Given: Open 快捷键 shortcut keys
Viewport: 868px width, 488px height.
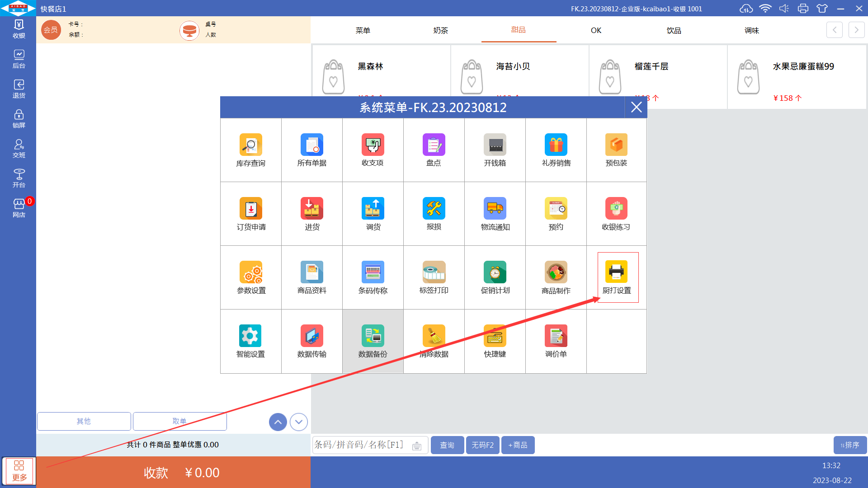Looking at the screenshot, I should [495, 341].
